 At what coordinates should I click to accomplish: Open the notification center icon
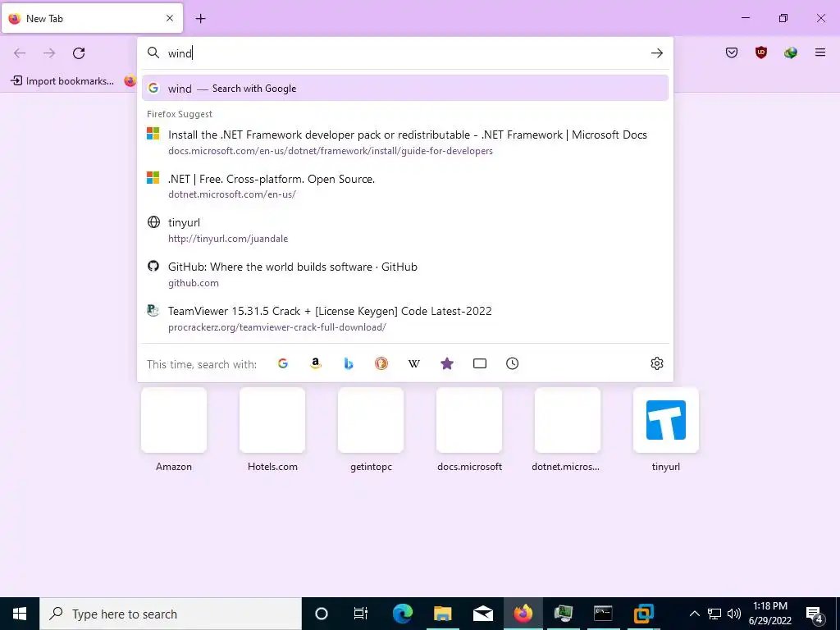pyautogui.click(x=815, y=614)
